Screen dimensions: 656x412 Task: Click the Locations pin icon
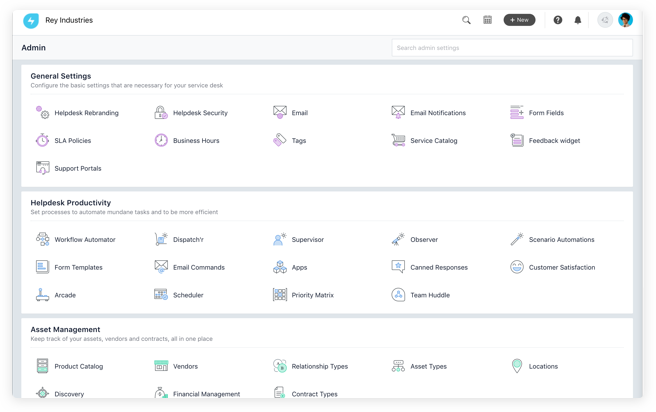[x=517, y=366]
